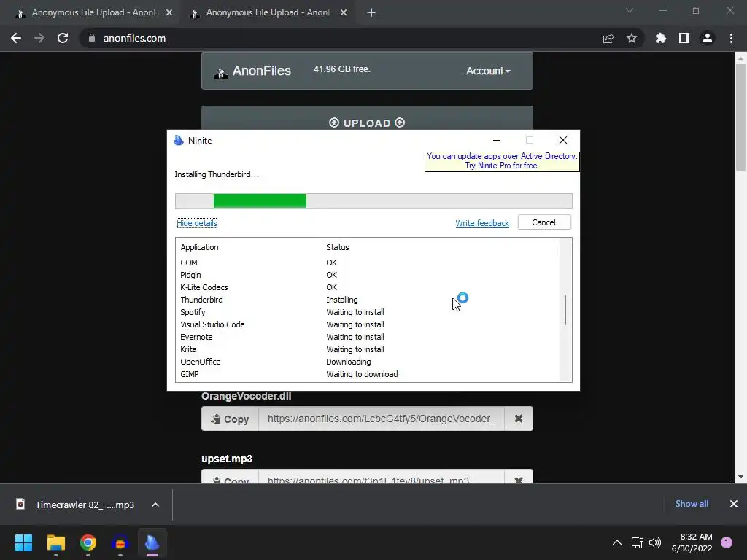
Task: Toggle the Chrome side panel icon
Action: 684,38
